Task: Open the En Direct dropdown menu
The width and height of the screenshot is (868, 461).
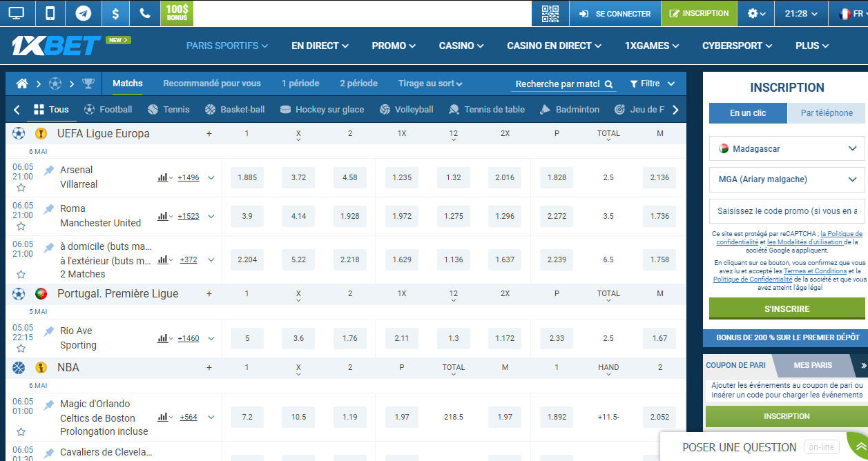Action: [x=318, y=46]
